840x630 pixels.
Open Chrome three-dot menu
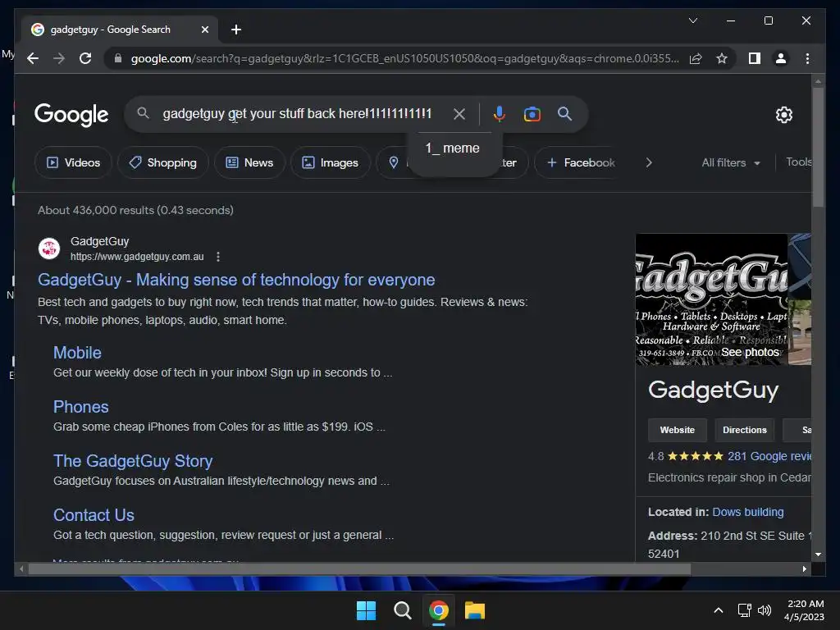click(x=807, y=58)
